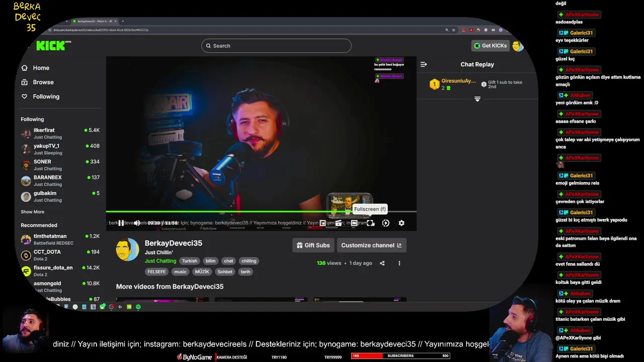This screenshot has width=644, height=362.
Task: Open video player settings gear
Action: pos(401,223)
